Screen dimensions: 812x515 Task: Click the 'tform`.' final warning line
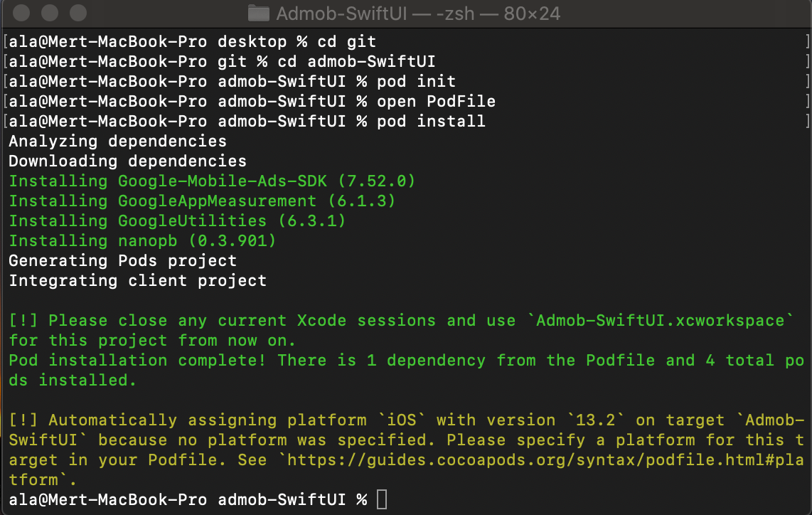tap(43, 479)
